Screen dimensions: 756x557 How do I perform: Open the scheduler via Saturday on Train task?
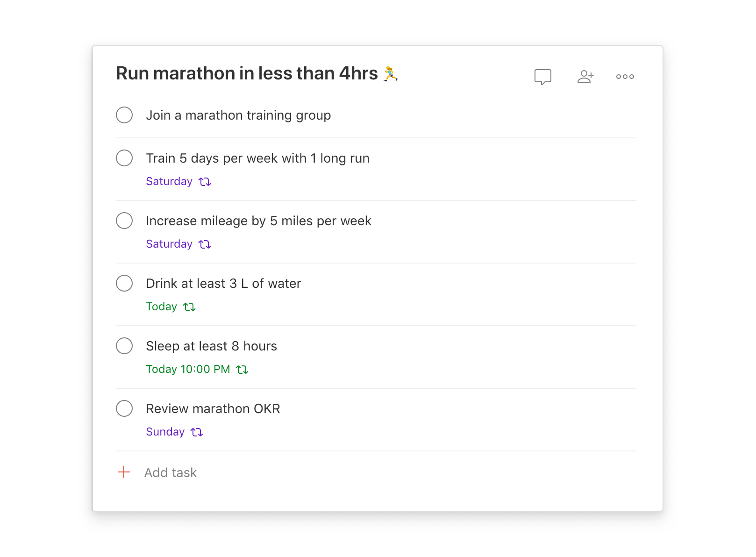tap(169, 181)
